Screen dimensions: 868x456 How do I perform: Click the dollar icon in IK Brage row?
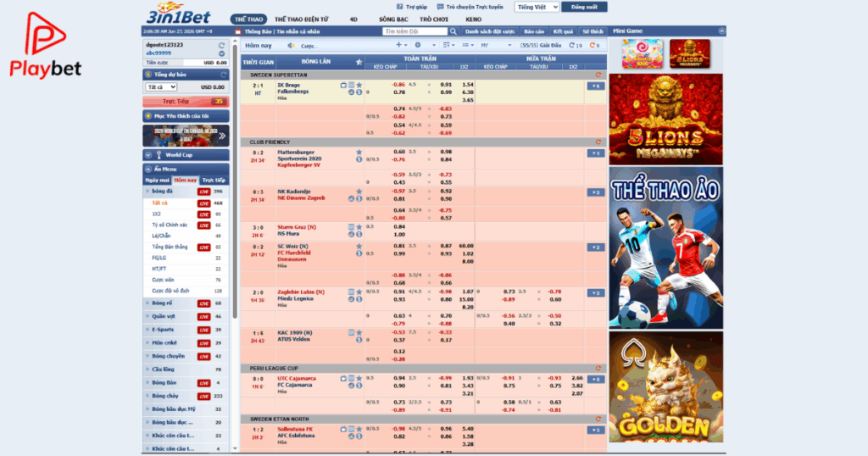[359, 92]
